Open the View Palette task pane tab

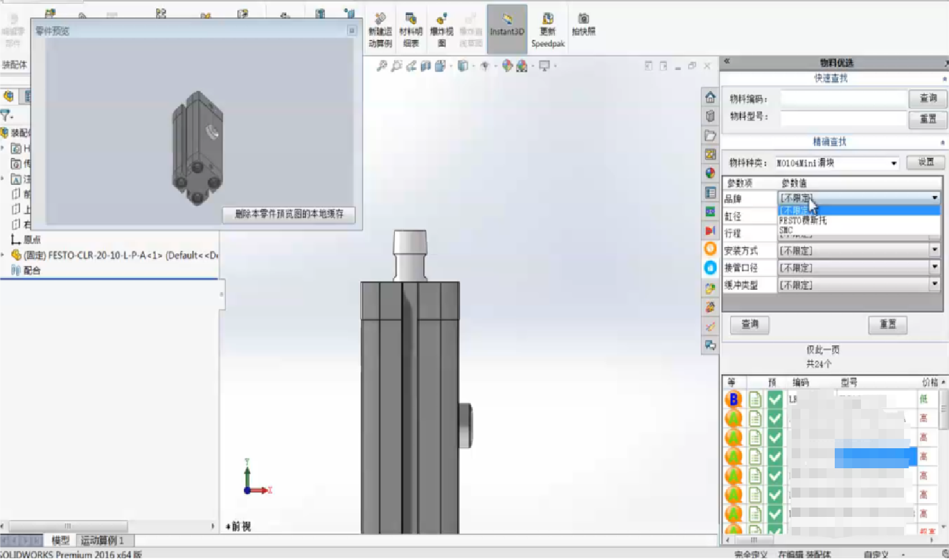pos(711,154)
